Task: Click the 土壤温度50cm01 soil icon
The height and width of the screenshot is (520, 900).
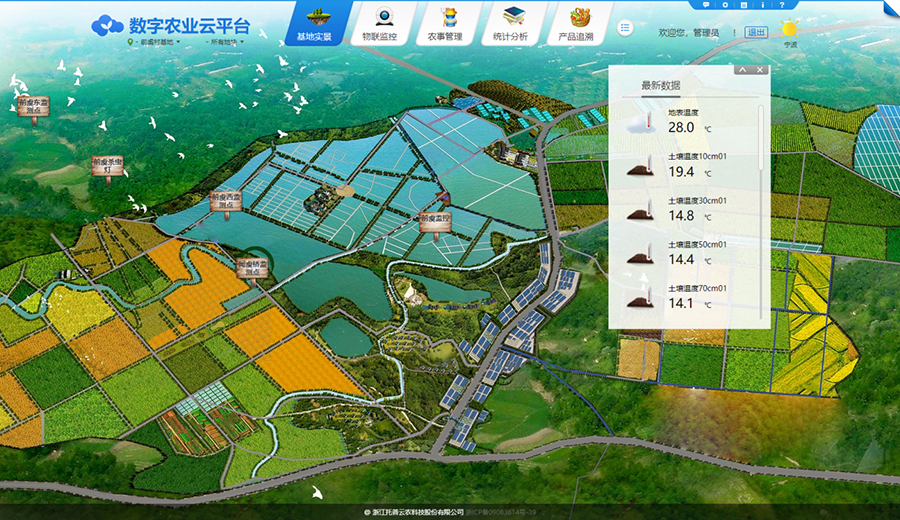Action: (x=641, y=254)
